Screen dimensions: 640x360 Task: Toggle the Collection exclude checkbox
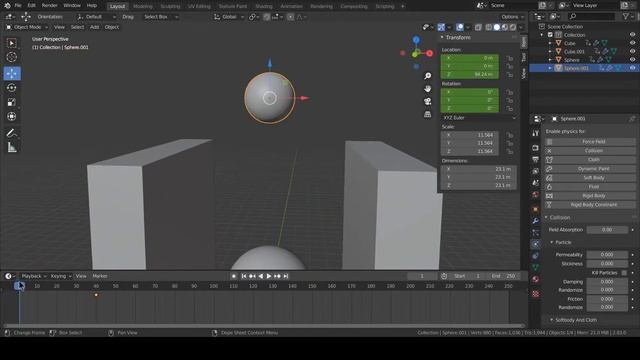coord(550,35)
